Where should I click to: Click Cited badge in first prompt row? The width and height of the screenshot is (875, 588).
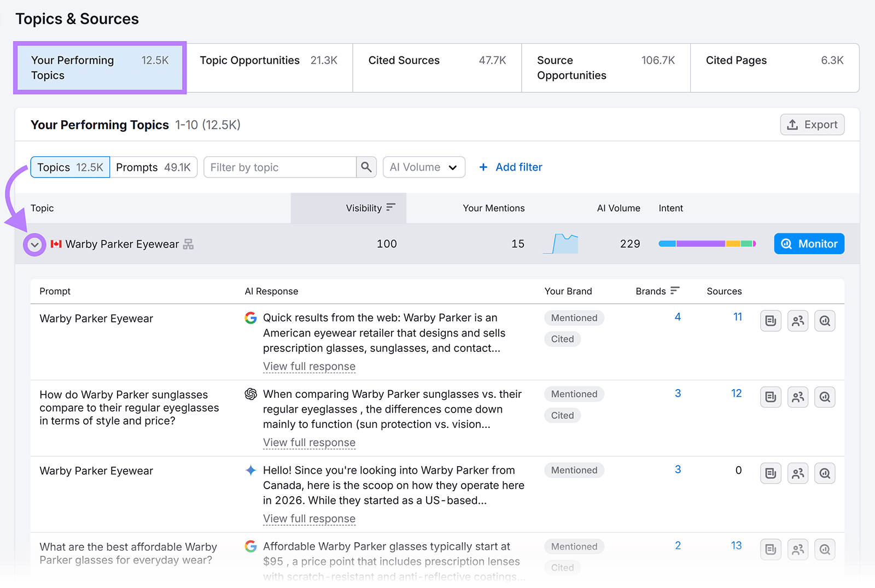coord(562,339)
